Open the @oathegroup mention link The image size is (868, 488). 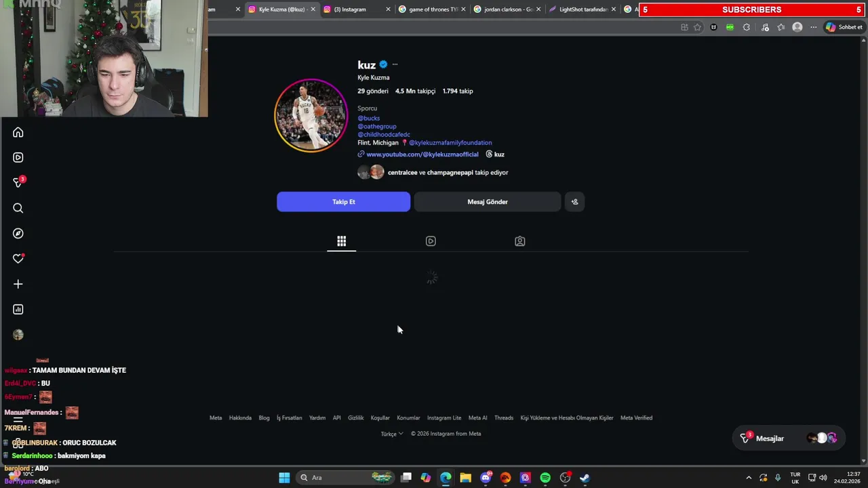click(377, 126)
